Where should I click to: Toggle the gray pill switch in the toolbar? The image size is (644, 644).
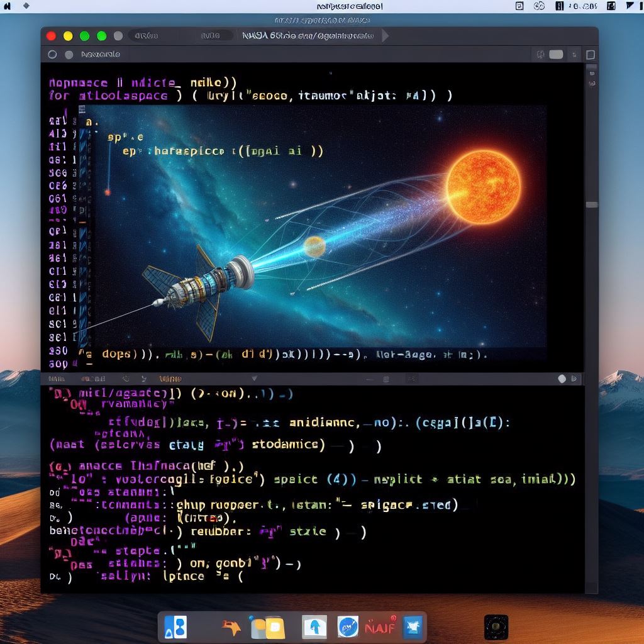[x=556, y=55]
